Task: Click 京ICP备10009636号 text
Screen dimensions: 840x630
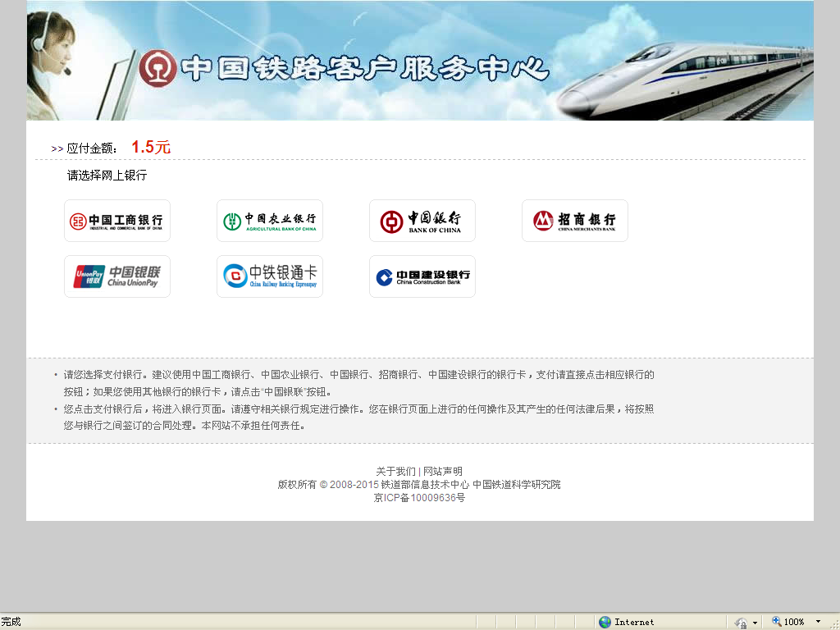Action: (x=419, y=498)
